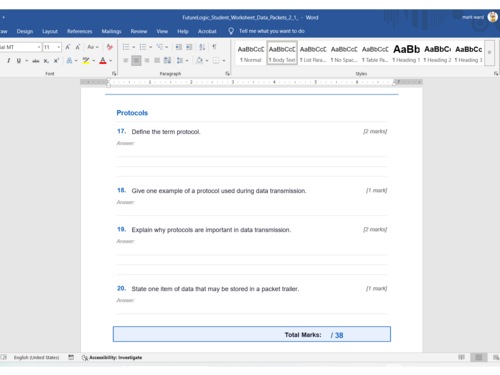Open the Help tab
The image size is (500, 375).
[x=183, y=31]
